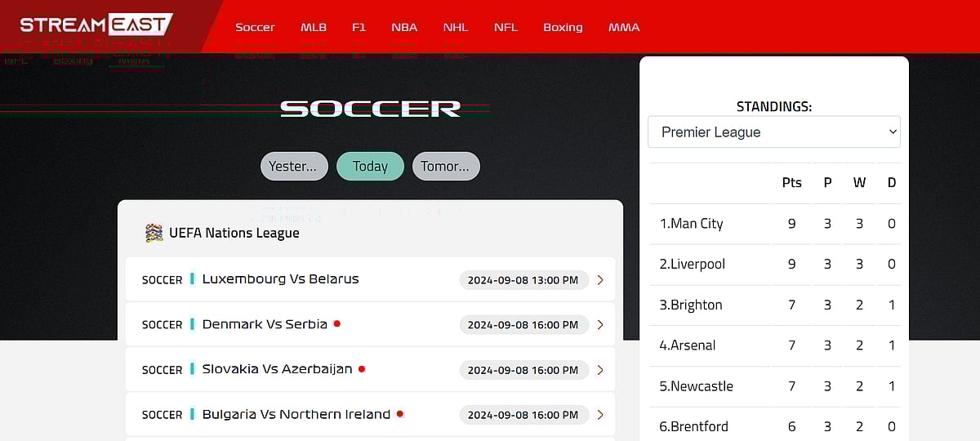980x441 pixels.
Task: Select the Today filter button
Action: pyautogui.click(x=370, y=167)
